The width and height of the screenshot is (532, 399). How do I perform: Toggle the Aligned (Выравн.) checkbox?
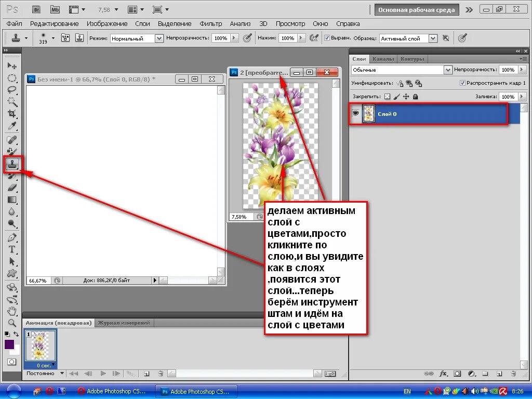327,38
